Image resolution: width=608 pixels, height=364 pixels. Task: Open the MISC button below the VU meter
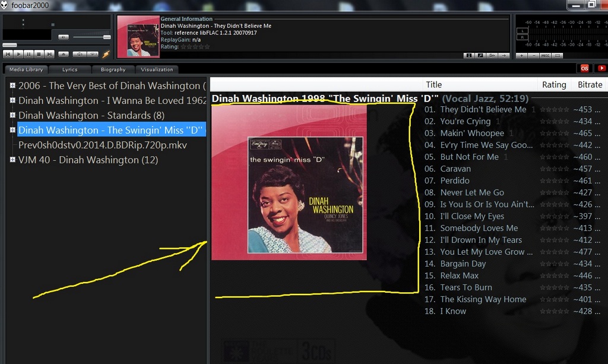coord(546,56)
